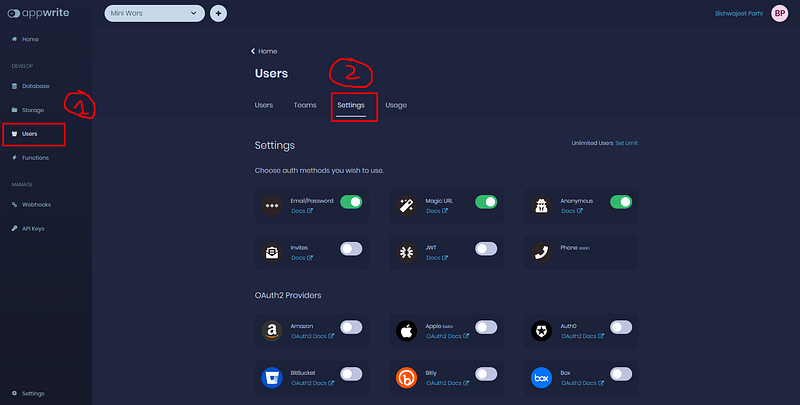Open the Mini Wars project dropdown
The width and height of the screenshot is (800, 405).
[x=155, y=13]
